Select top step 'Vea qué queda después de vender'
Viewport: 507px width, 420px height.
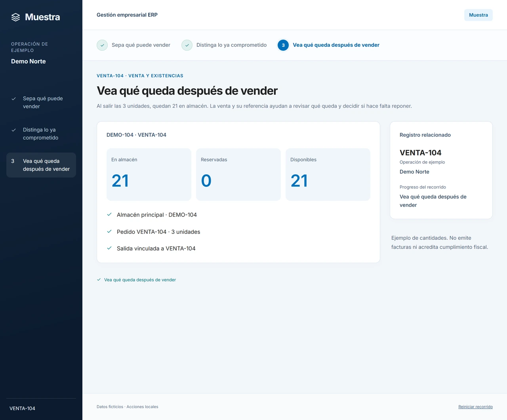(x=329, y=45)
